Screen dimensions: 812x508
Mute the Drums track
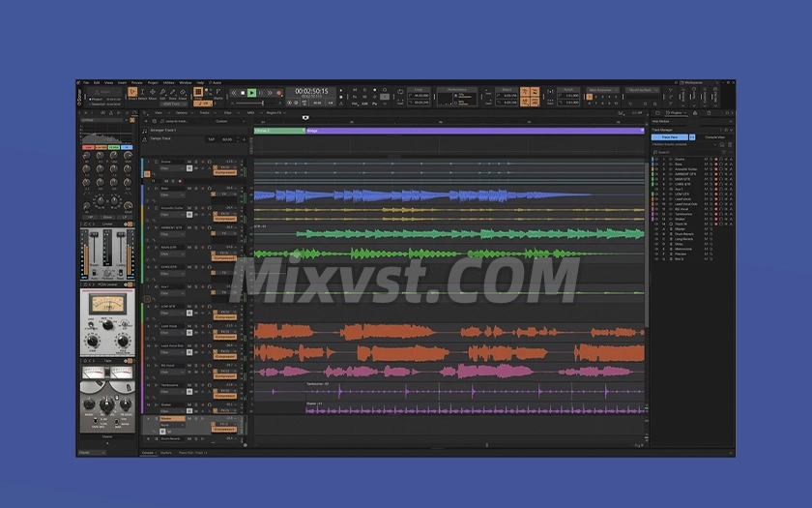click(189, 162)
